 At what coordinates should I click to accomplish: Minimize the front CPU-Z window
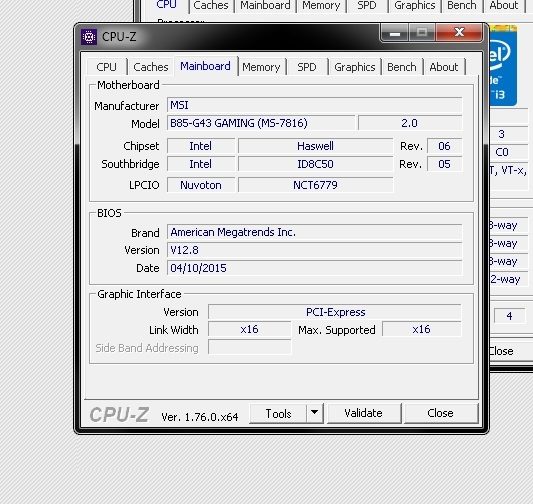tap(394, 33)
